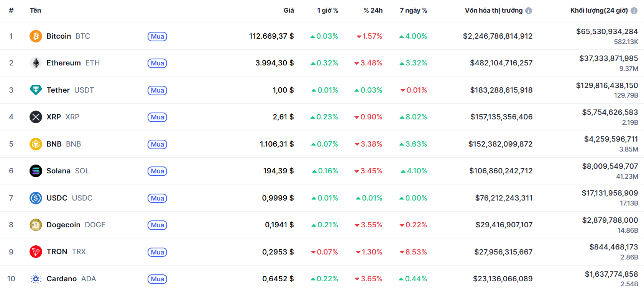The image size is (644, 292).
Task: Click Mua button for BNB
Action: [x=157, y=144]
